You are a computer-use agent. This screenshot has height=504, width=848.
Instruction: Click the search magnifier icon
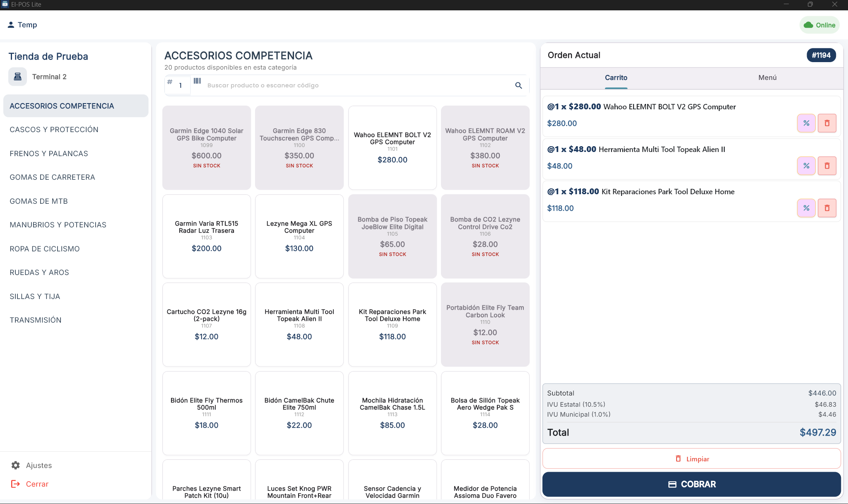coord(518,85)
